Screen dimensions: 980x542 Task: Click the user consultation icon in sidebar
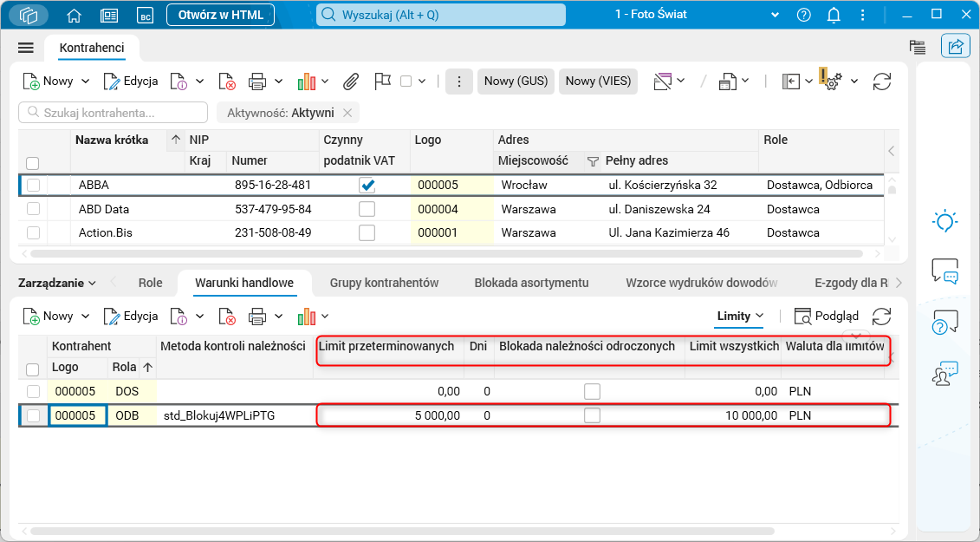point(944,373)
